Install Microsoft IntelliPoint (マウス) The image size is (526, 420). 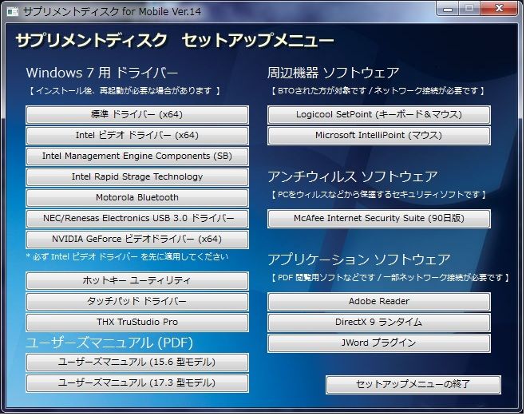pyautogui.click(x=379, y=136)
